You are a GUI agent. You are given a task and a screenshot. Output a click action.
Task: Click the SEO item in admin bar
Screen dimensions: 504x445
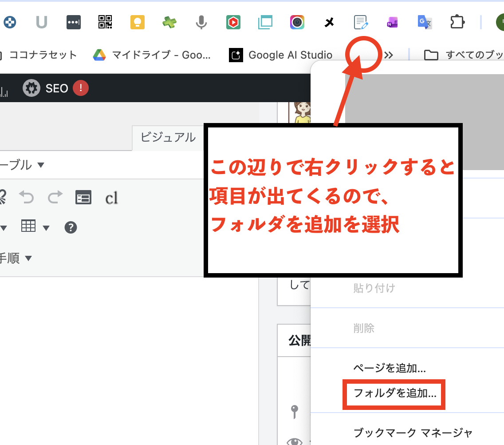click(x=56, y=88)
